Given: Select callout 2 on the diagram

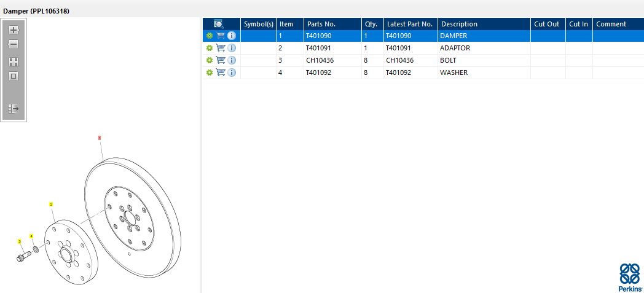Looking at the screenshot, I should [x=52, y=204].
